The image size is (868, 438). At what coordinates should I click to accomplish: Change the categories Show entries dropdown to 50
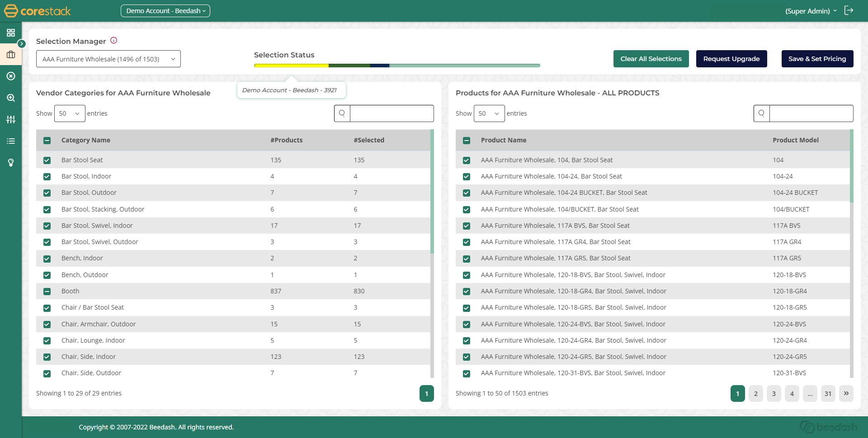coord(69,113)
